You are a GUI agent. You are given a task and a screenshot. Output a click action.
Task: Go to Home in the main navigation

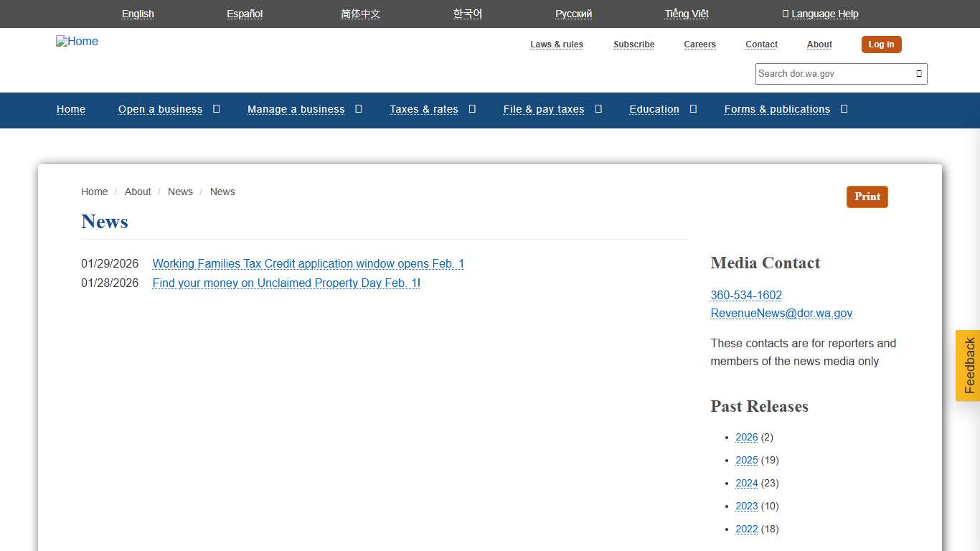pos(71,109)
